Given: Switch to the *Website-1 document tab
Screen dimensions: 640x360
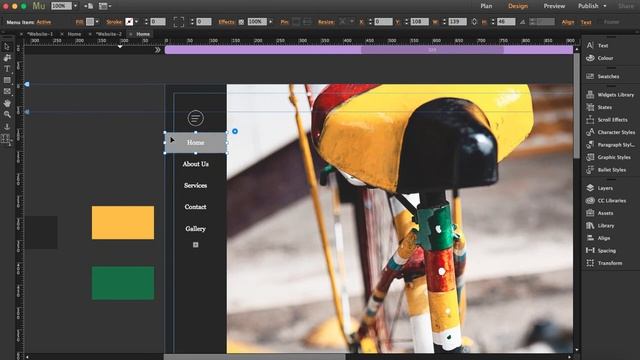Looking at the screenshot, I should (40, 34).
